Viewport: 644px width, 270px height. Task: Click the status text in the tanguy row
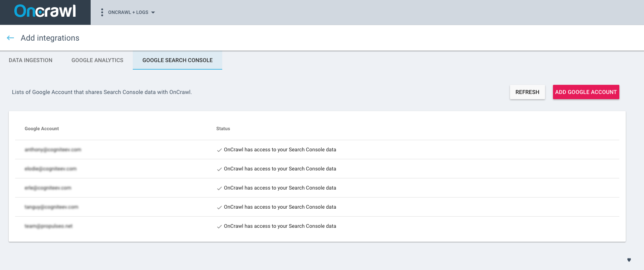point(280,207)
